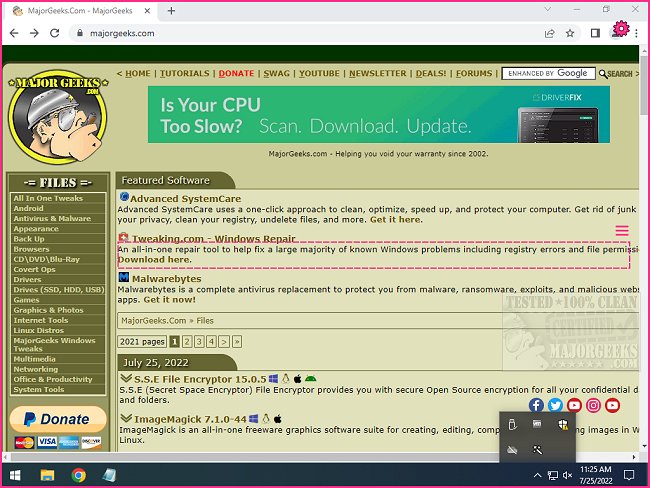650x488 pixels.
Task: Go to page 2 of files
Action: click(x=187, y=342)
